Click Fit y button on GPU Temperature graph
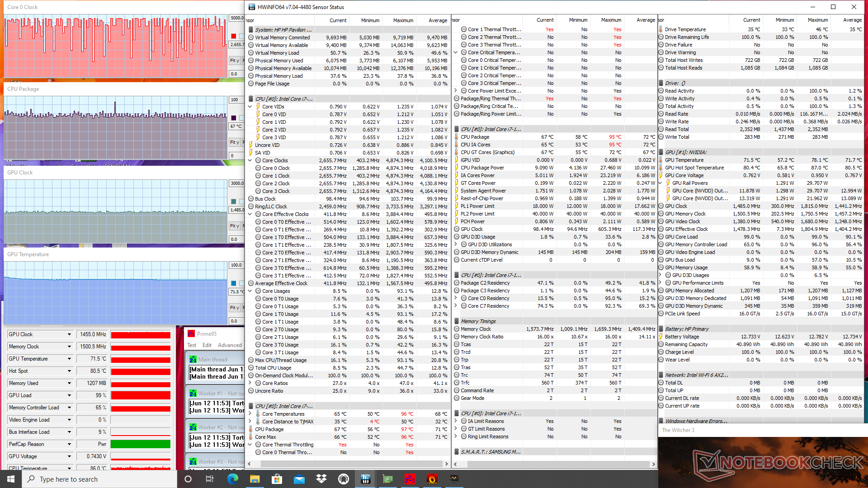 pyautogui.click(x=235, y=308)
